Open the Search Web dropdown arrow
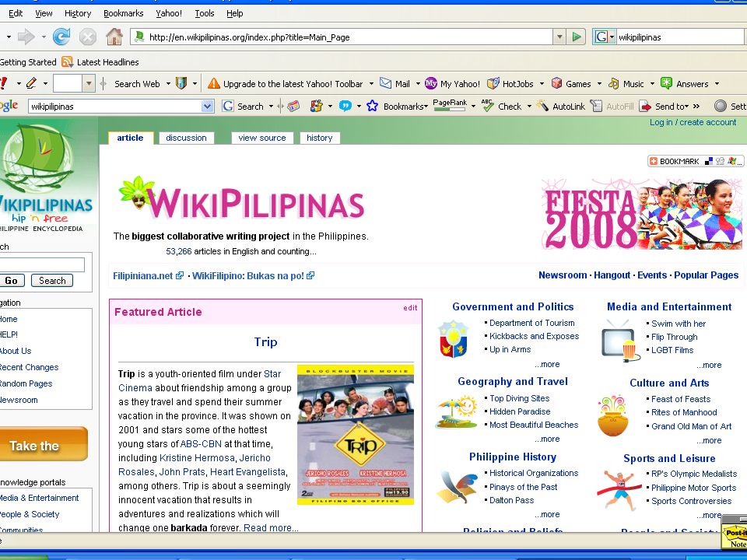The image size is (747, 560). pyautogui.click(x=168, y=84)
